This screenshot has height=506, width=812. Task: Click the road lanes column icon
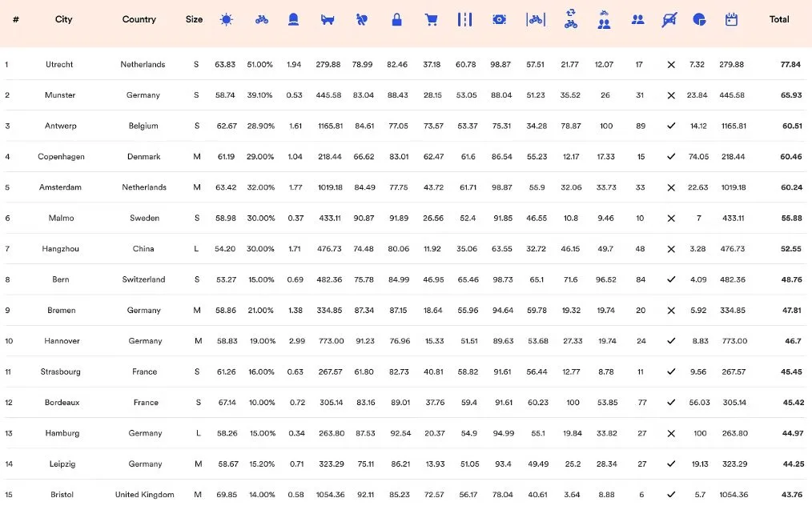click(x=464, y=20)
